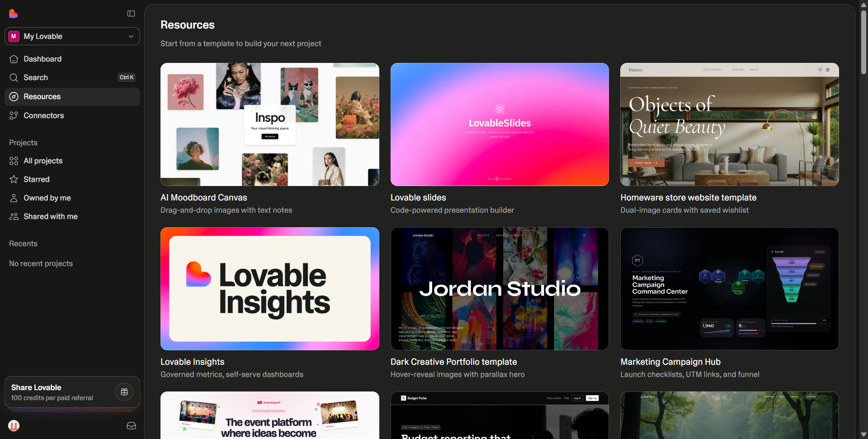The width and height of the screenshot is (868, 439).
Task: Open Search from the sidebar
Action: tap(72, 77)
